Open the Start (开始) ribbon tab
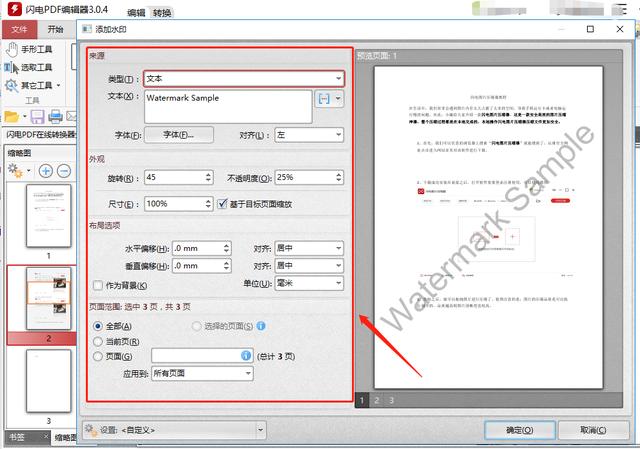 (x=56, y=29)
